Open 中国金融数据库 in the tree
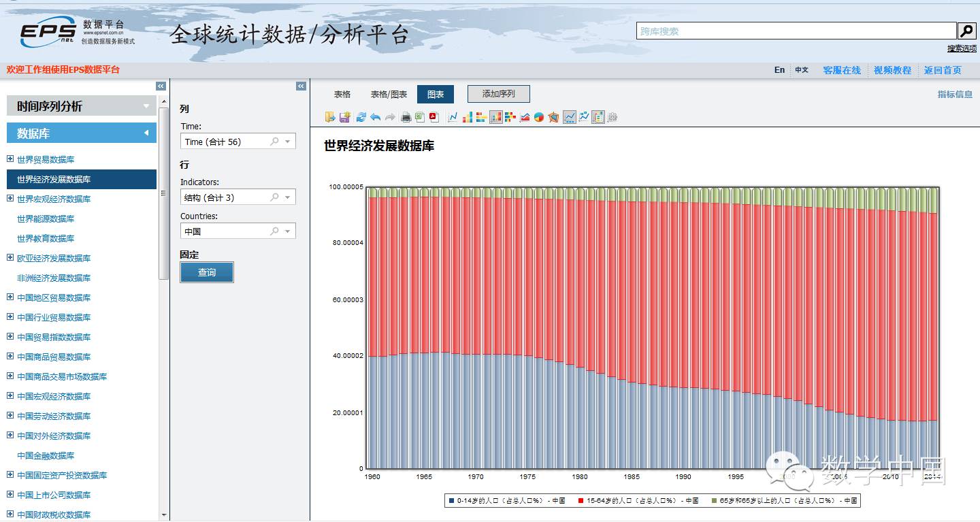Screen dimensions: 980x522 point(46,455)
